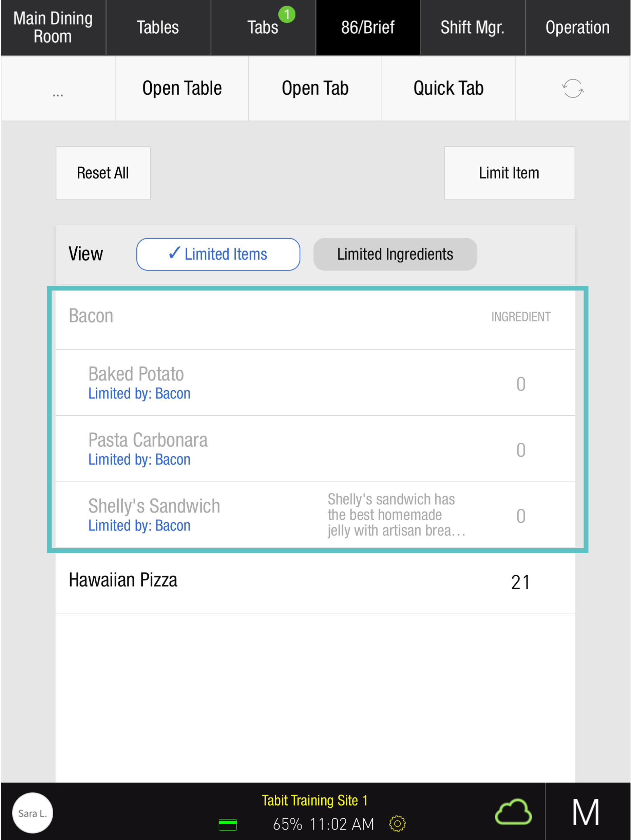Select the Hawaiian Pizza row
The image size is (631, 840).
(x=315, y=581)
